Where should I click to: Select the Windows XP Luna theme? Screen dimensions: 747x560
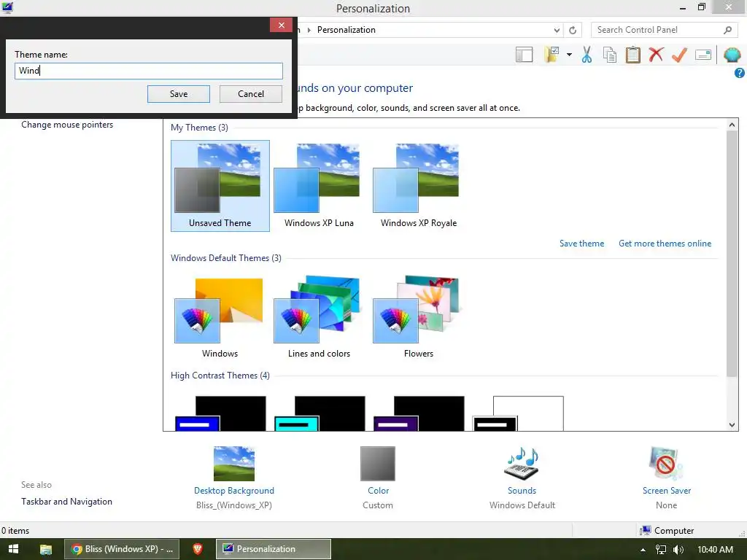click(320, 186)
